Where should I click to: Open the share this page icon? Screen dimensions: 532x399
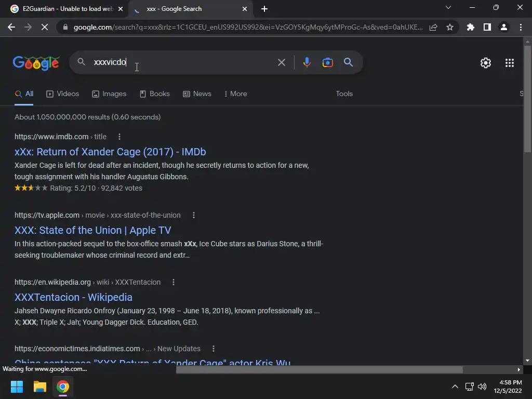point(433,27)
